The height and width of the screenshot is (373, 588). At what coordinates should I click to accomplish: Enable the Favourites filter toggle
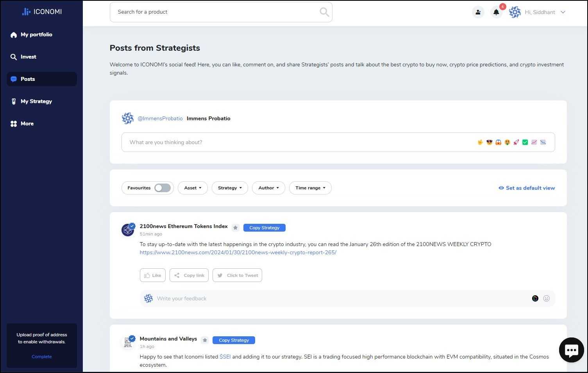(162, 188)
